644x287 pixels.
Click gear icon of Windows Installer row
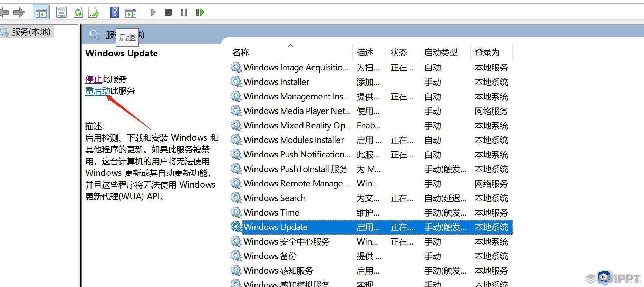pos(236,82)
